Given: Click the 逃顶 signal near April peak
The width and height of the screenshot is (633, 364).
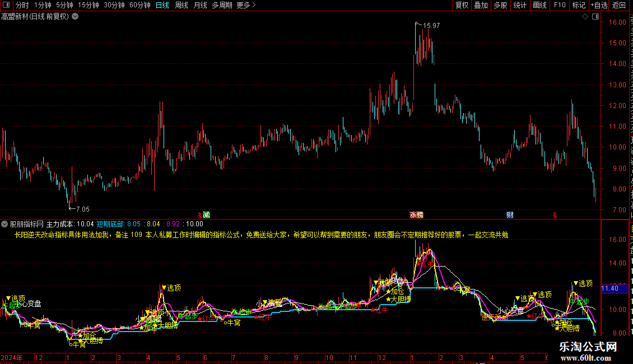Looking at the screenshot, I should tap(171, 288).
